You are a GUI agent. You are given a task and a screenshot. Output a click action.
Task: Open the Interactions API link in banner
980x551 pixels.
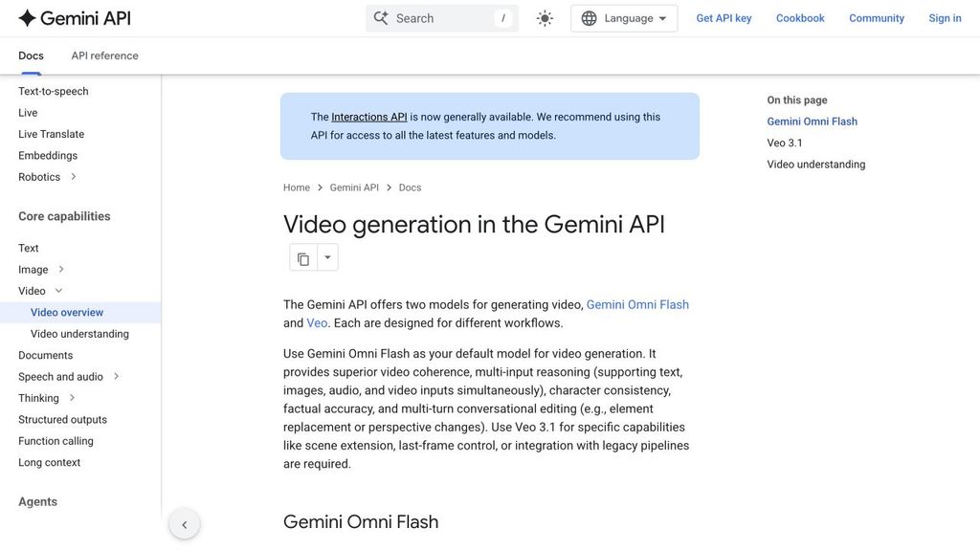[x=368, y=117]
